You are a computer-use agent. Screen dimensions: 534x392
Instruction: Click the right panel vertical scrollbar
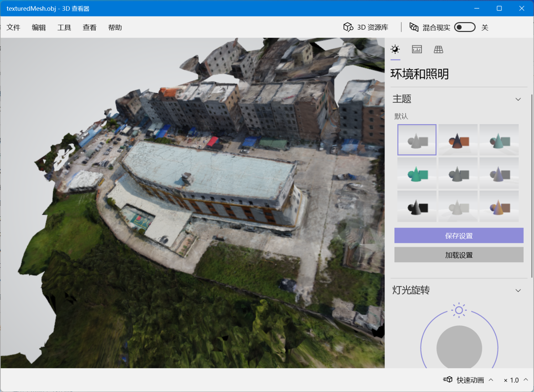[x=532, y=186]
